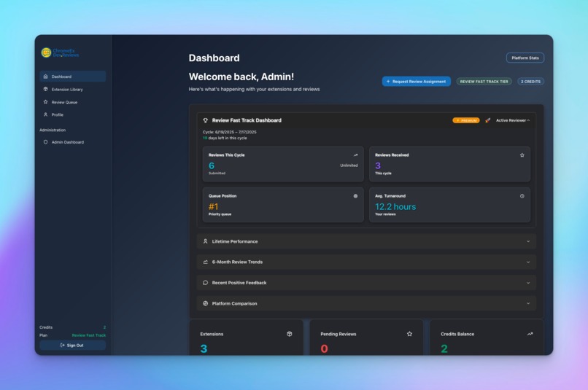This screenshot has height=390, width=588.
Task: Open Platform Stats
Action: pos(525,58)
